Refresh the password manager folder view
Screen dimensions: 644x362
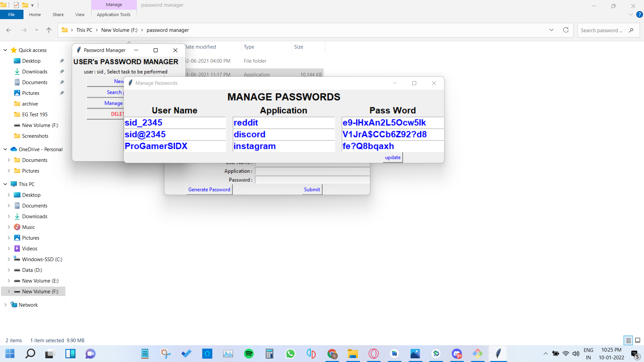click(566, 30)
